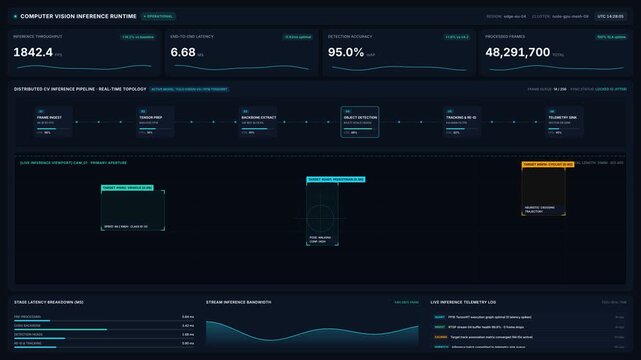Click the PEDESTRIAN target label tag in viewport
This screenshot has height=360, width=641.
coord(336,179)
